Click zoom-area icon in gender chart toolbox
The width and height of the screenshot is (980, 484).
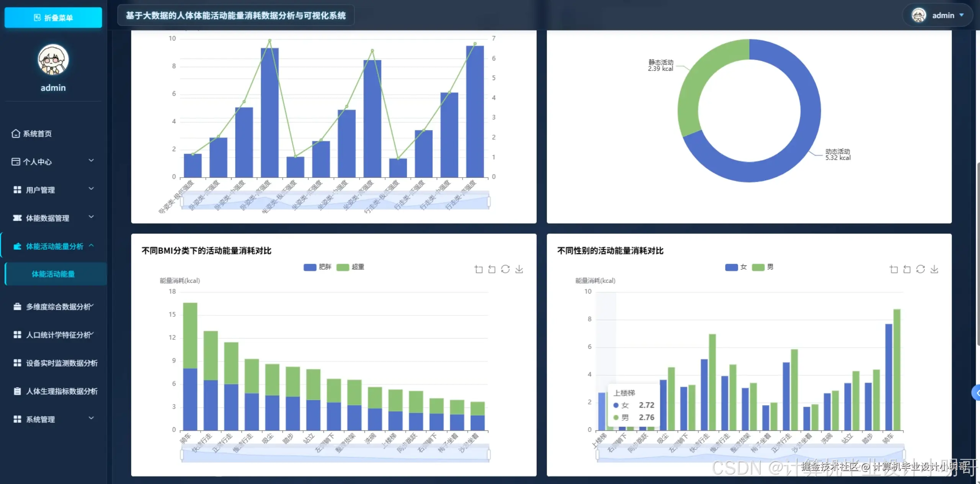(893, 269)
